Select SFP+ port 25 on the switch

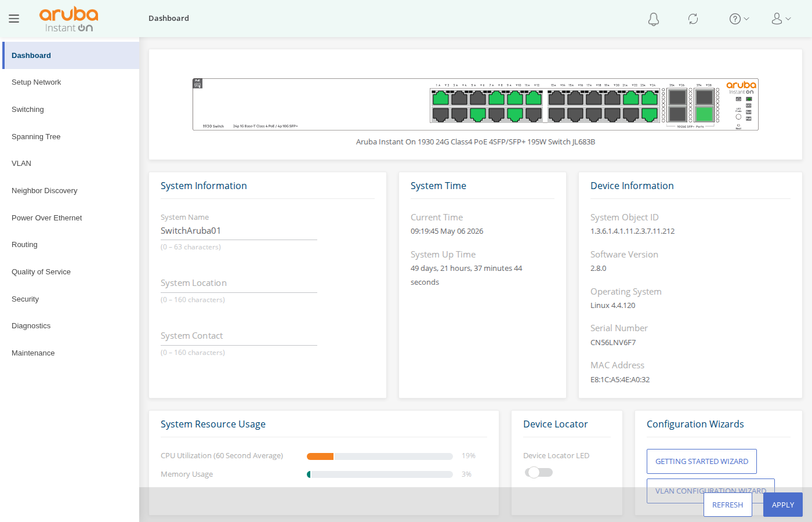coord(677,97)
